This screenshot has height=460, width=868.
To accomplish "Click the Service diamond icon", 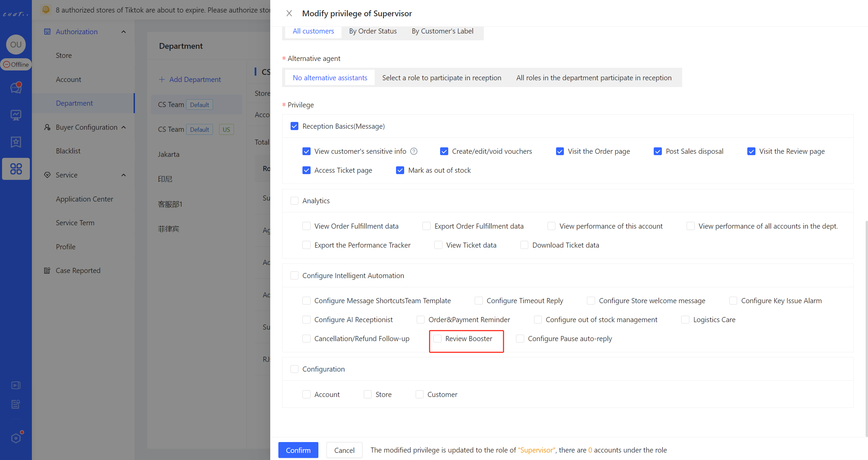I will coord(47,175).
